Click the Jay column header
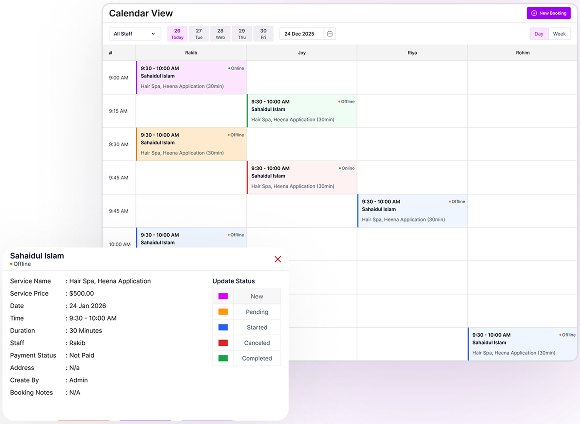The image size is (580, 424). tap(302, 53)
